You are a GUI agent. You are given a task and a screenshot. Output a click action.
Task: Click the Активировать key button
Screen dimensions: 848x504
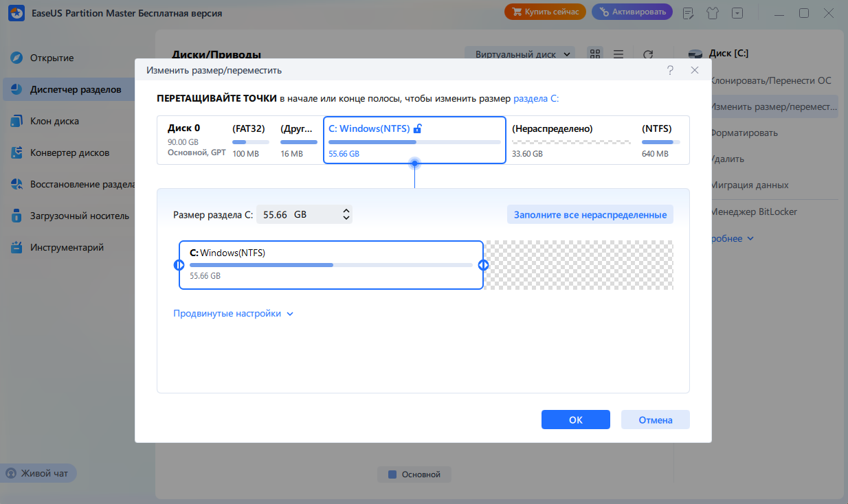[x=632, y=12]
